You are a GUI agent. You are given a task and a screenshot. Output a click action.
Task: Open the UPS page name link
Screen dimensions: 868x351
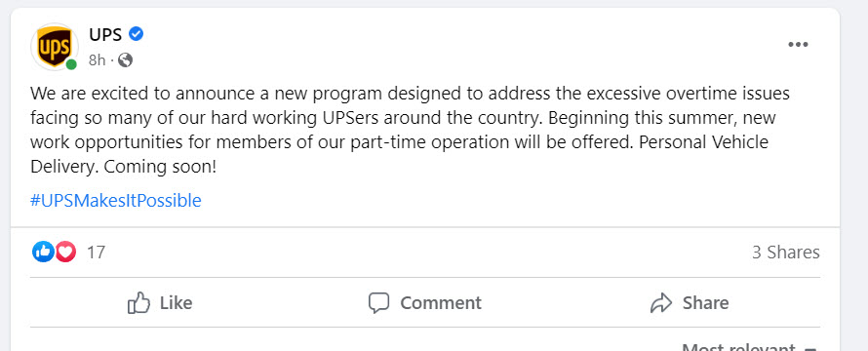pos(105,35)
